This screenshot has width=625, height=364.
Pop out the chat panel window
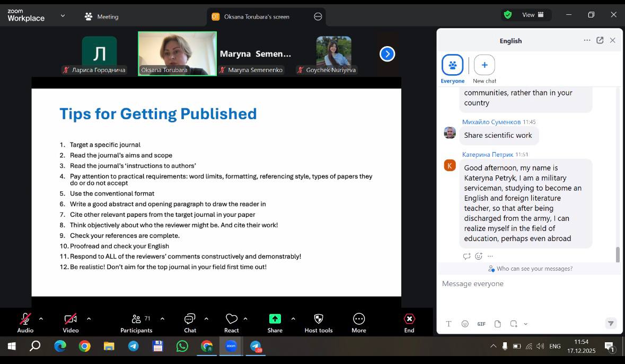(600, 40)
